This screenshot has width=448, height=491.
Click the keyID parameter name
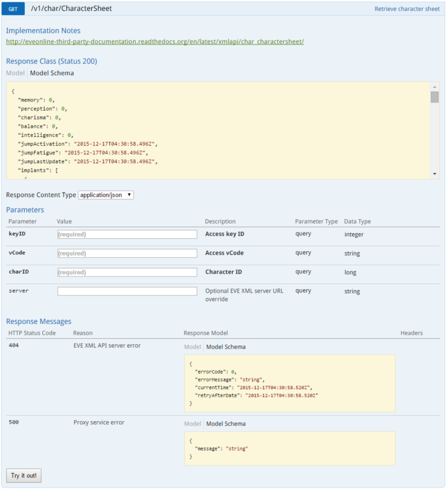17,234
